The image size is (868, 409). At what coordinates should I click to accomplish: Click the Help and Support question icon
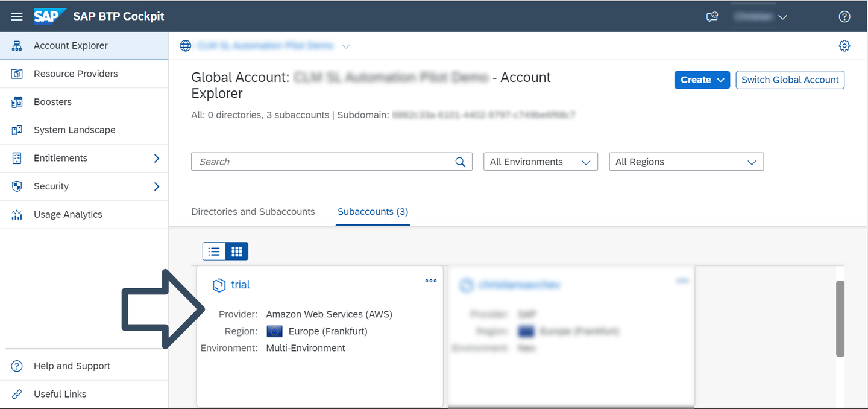point(17,366)
